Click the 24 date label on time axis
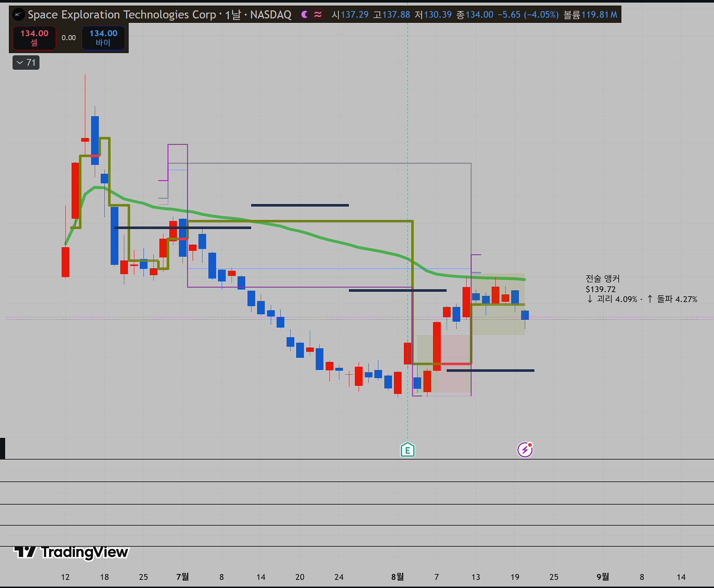The width and height of the screenshot is (714, 588). point(339,577)
